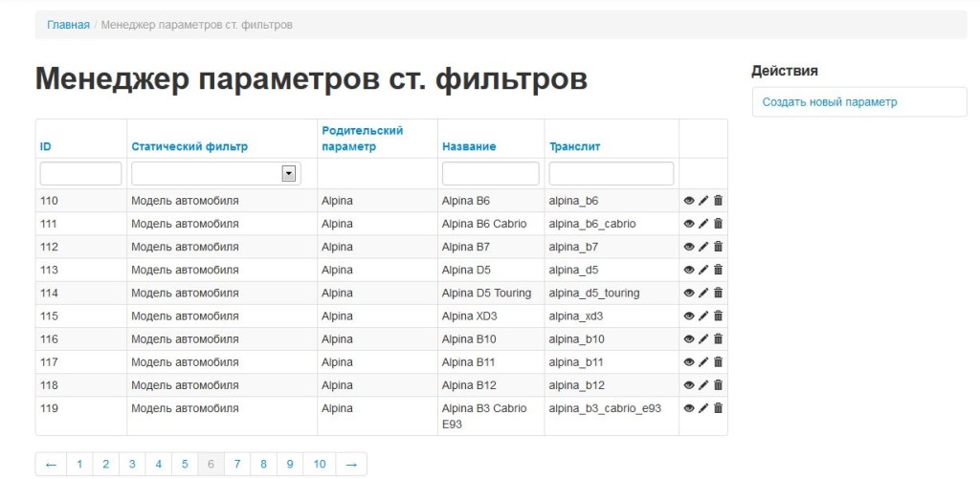980x479 pixels.
Task: View row 113 Alpina D5 eye icon
Action: [689, 270]
